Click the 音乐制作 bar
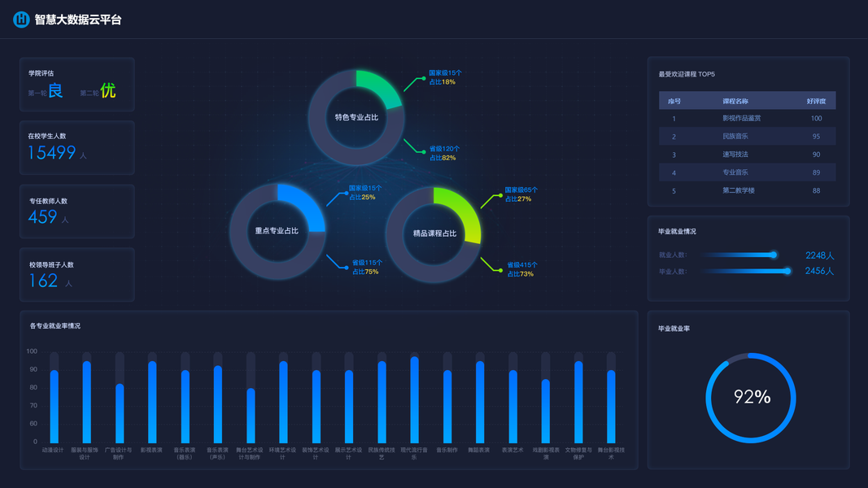Viewport: 868px width, 488px height. 447,407
